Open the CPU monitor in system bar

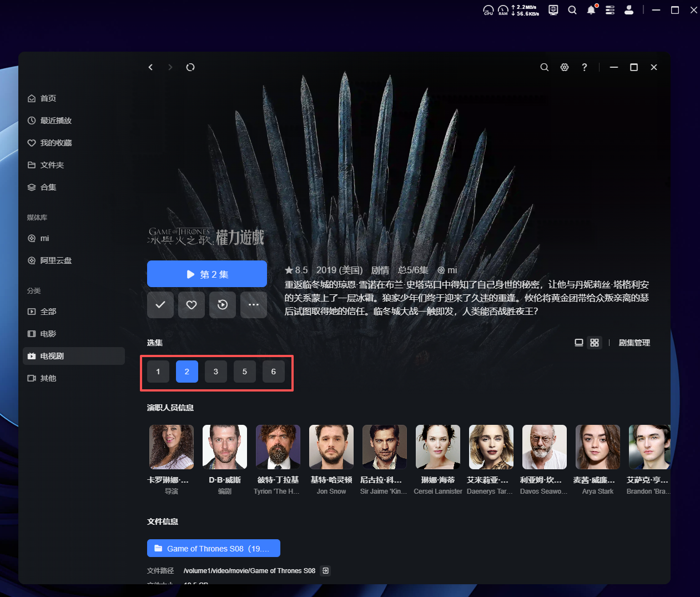tap(489, 10)
